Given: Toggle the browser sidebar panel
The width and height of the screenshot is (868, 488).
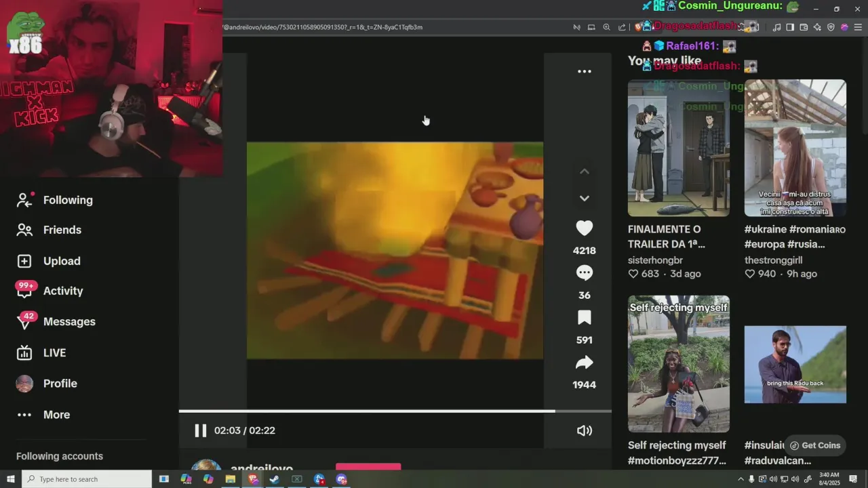Looking at the screenshot, I should click(x=790, y=27).
